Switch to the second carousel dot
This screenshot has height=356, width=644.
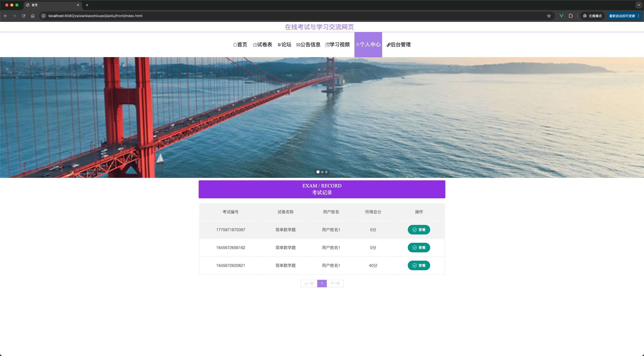pos(322,172)
